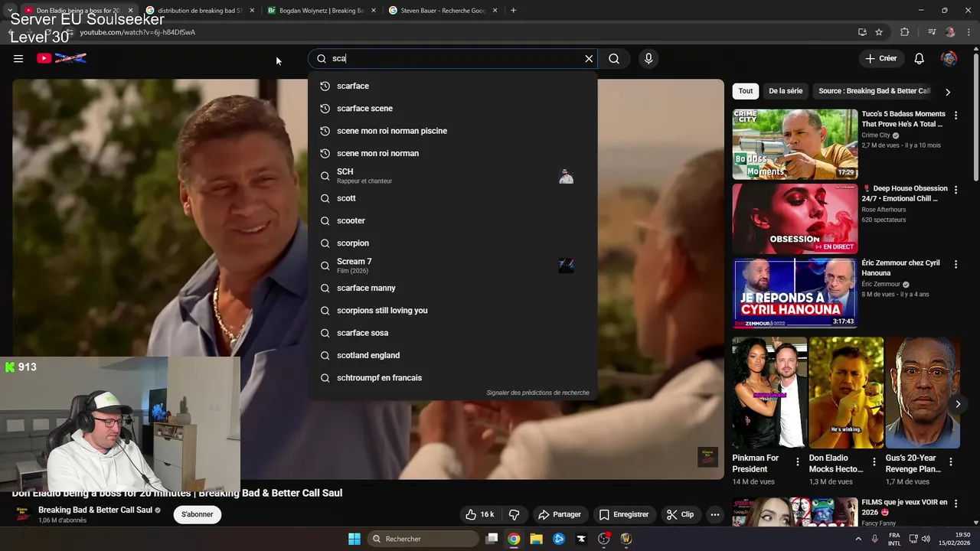Choose the "scarface" history suggestion

tap(452, 86)
